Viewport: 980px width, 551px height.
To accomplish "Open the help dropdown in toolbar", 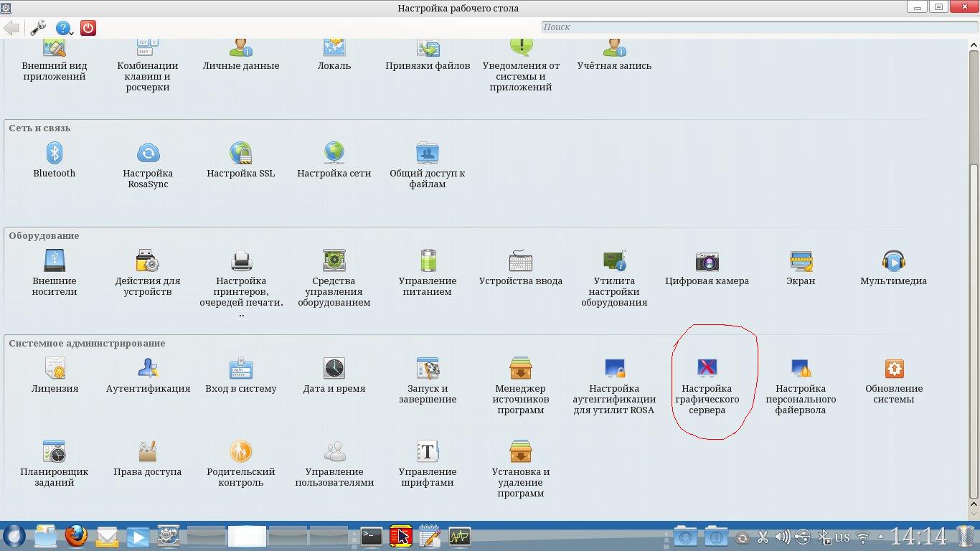I will pyautogui.click(x=65, y=28).
